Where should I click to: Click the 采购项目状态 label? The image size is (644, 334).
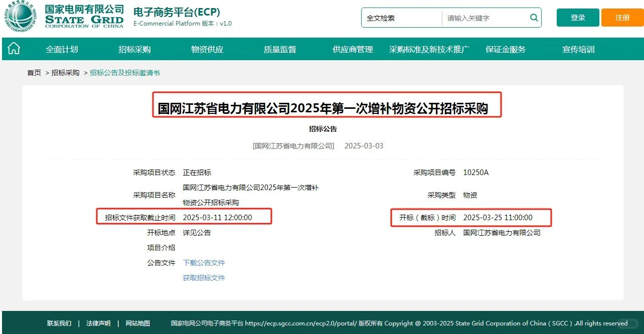pyautogui.click(x=154, y=173)
